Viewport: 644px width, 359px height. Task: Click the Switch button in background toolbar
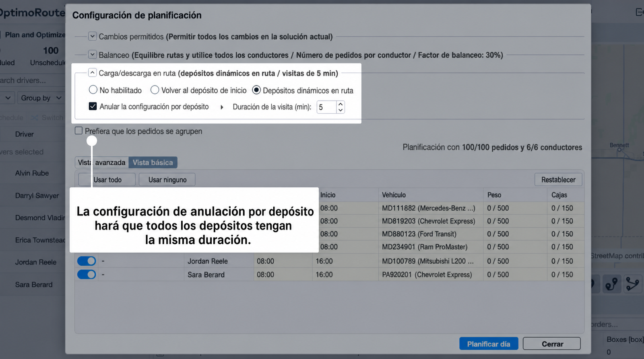click(x=47, y=117)
